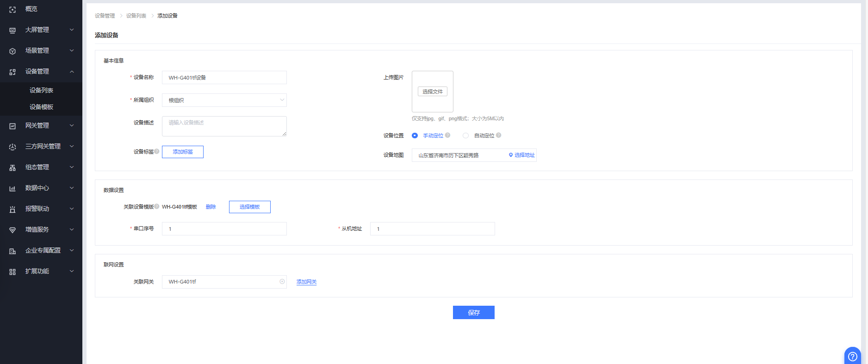Viewport: 868px width, 364px height.
Task: Click the 保存 save button
Action: point(473,313)
